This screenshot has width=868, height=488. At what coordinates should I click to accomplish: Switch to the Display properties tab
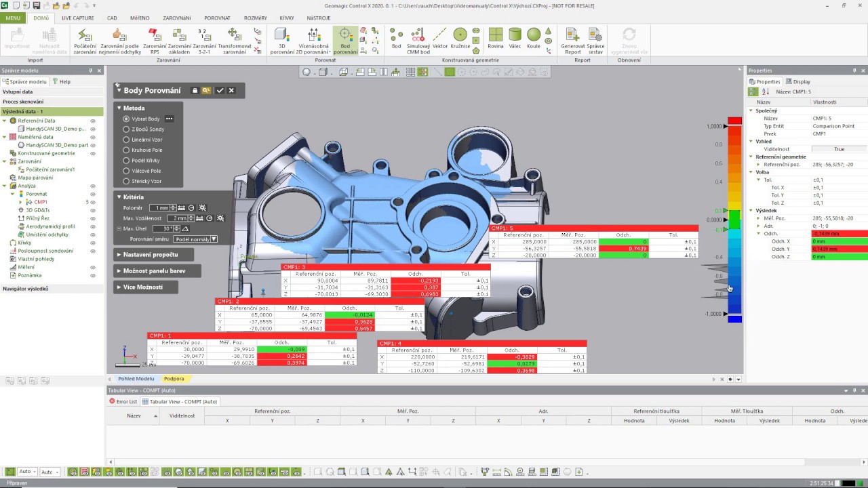pos(799,81)
